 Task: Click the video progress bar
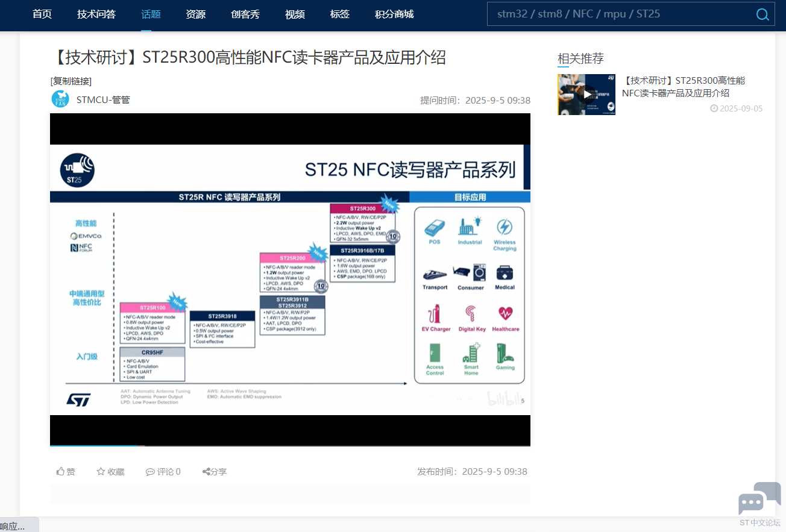tap(290, 445)
